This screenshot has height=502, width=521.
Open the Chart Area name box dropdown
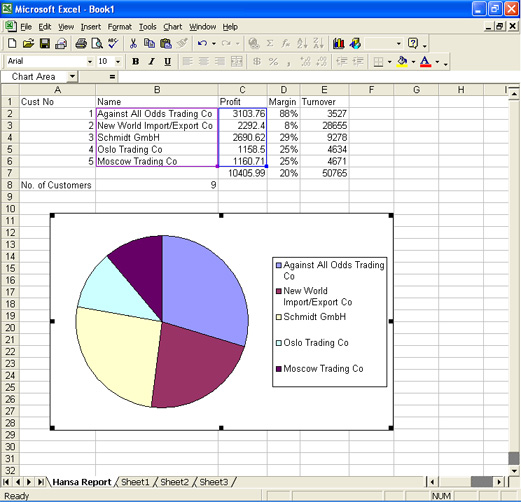[72, 77]
